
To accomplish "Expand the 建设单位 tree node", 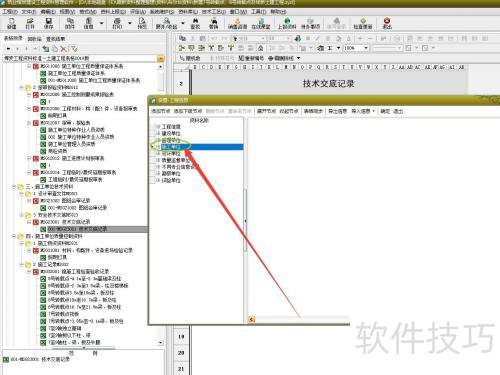I will [x=158, y=133].
